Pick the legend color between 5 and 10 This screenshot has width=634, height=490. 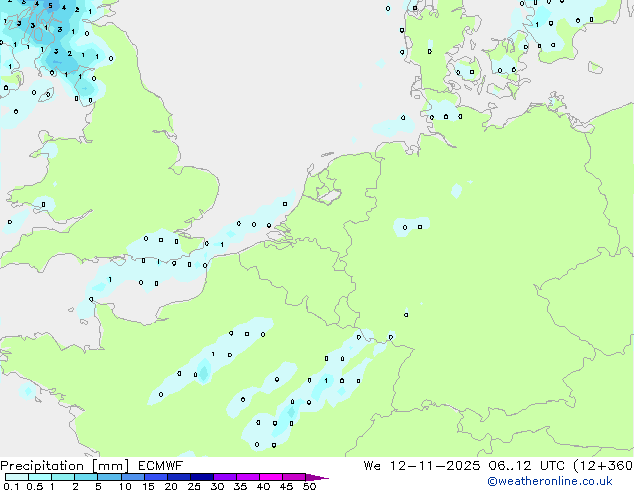tap(110, 477)
